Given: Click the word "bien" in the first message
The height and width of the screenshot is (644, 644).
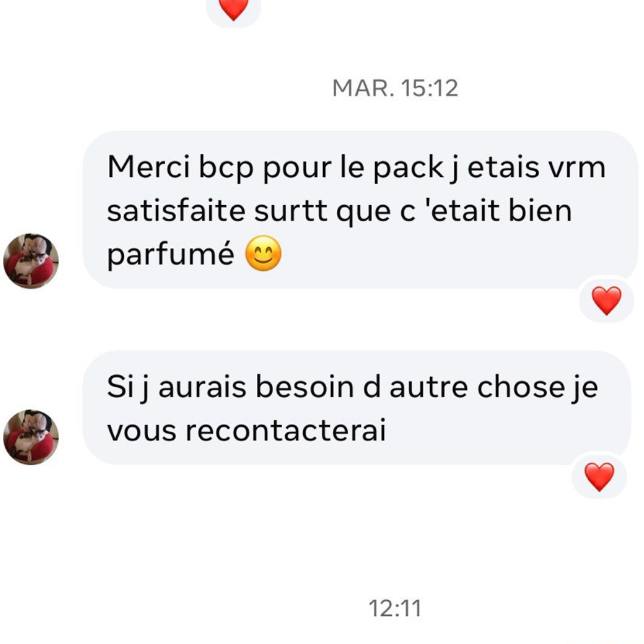Looking at the screenshot, I should (x=540, y=210).
